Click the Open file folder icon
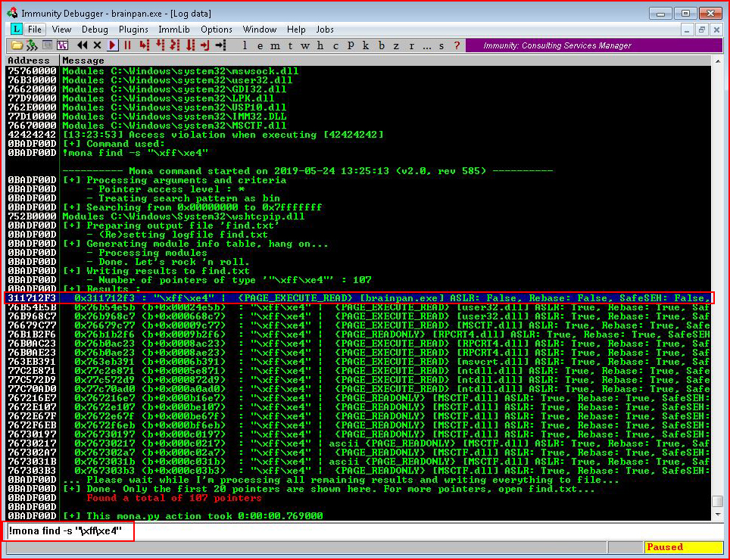 tap(17, 45)
